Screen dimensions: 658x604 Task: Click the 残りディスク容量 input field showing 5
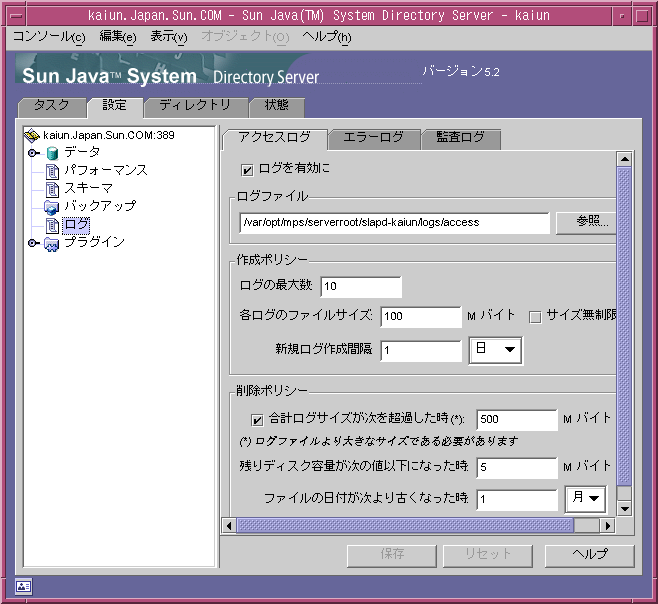click(x=517, y=468)
